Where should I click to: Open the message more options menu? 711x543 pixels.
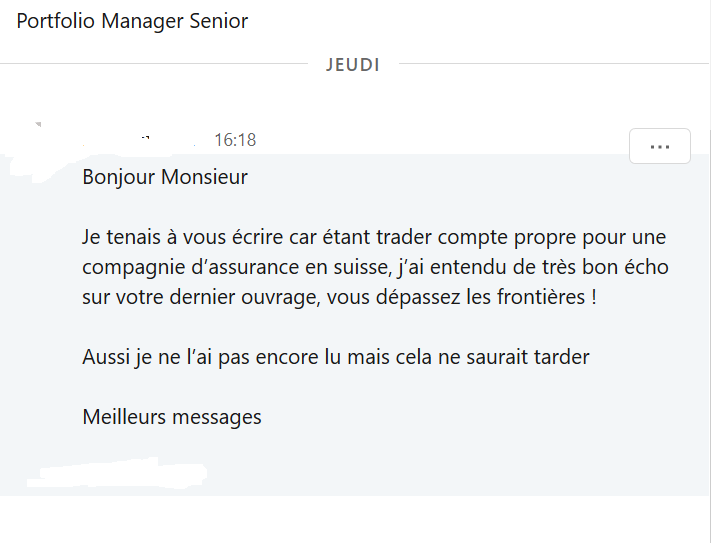point(659,146)
